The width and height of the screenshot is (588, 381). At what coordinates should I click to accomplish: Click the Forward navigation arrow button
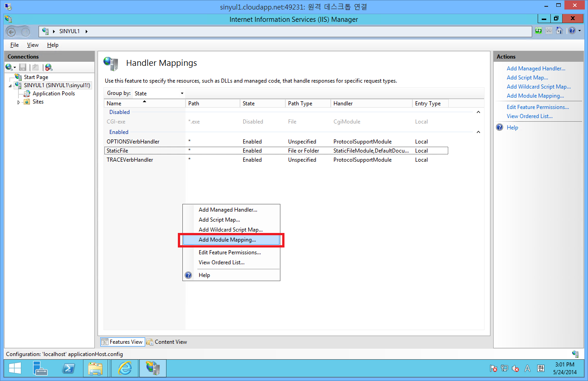coord(25,31)
